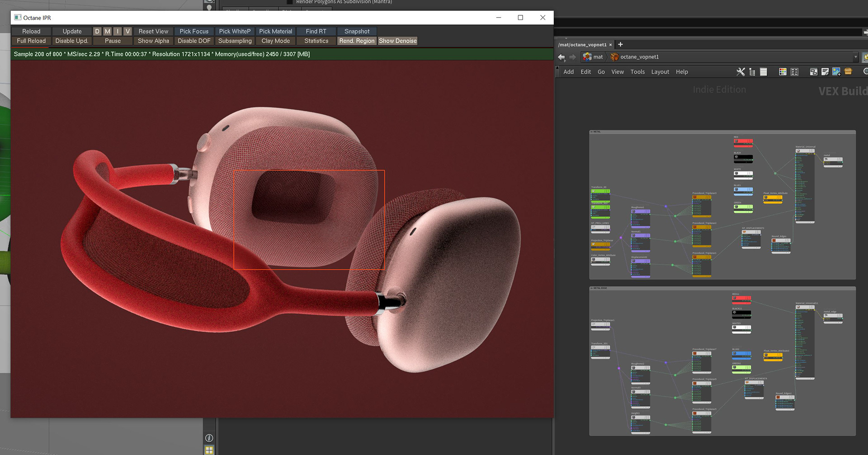Expand the network path dropdown arrow
Viewport: 868px width, 455px height.
pos(855,57)
